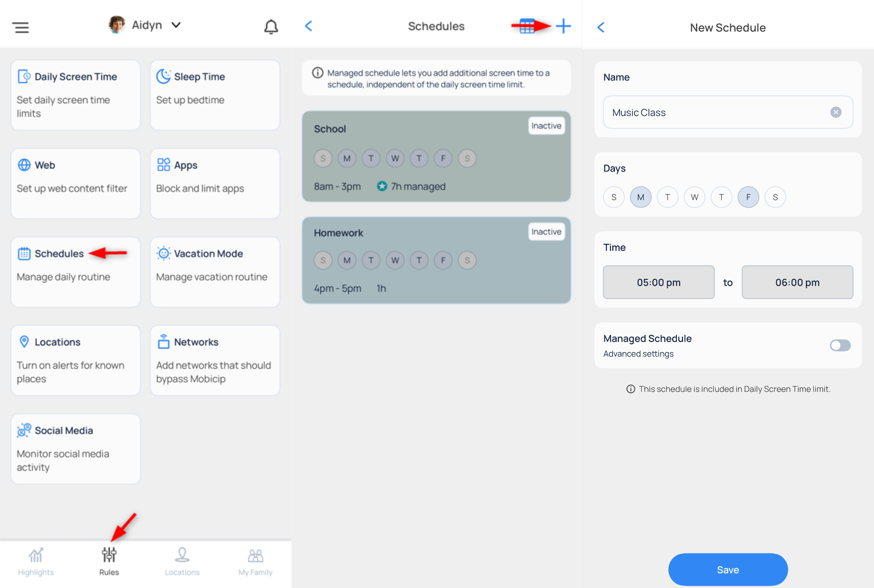Open Networks bypass card
874x588 pixels.
(x=215, y=360)
